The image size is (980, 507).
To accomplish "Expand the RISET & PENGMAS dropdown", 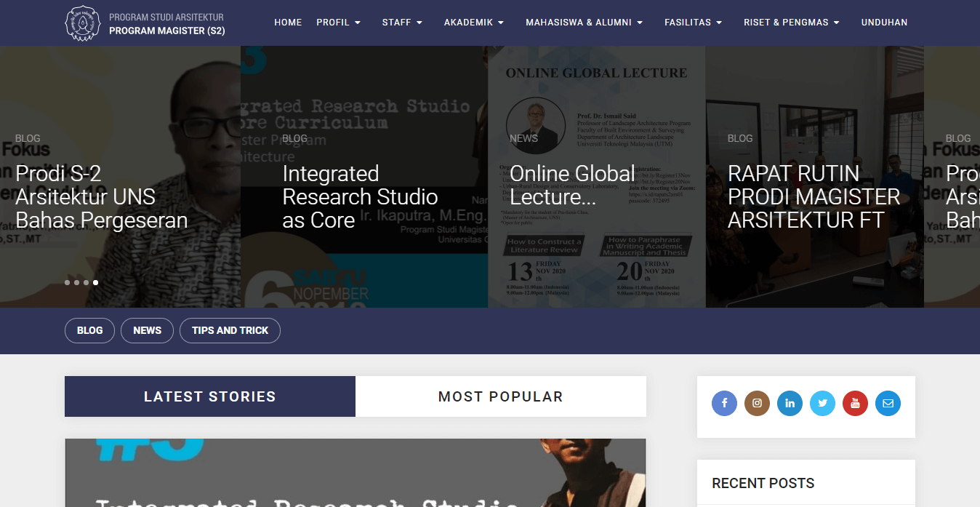I will (792, 23).
